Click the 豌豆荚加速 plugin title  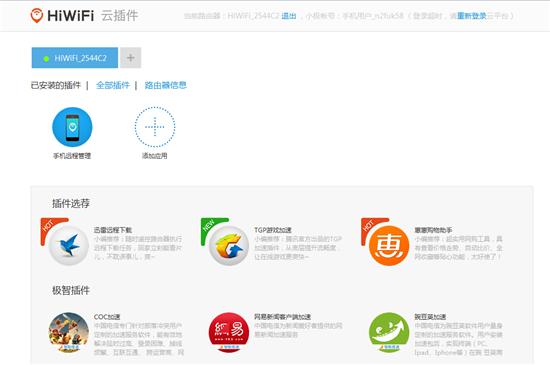430,317
